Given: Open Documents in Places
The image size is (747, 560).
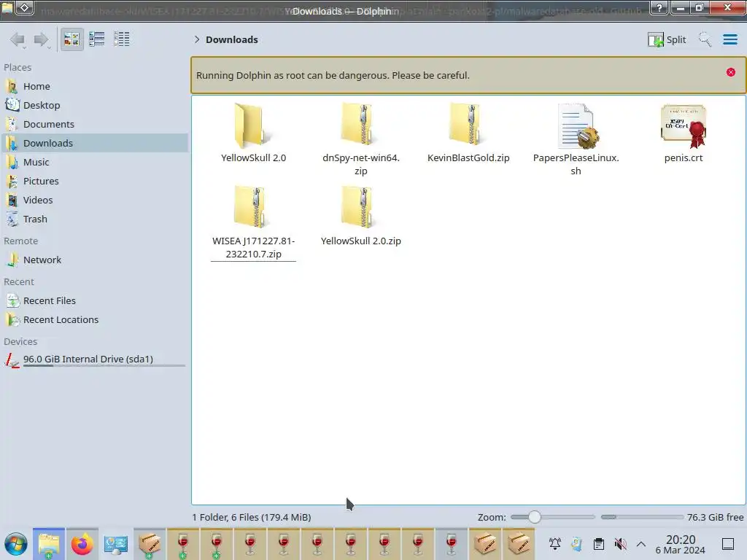Looking at the screenshot, I should point(94,124).
